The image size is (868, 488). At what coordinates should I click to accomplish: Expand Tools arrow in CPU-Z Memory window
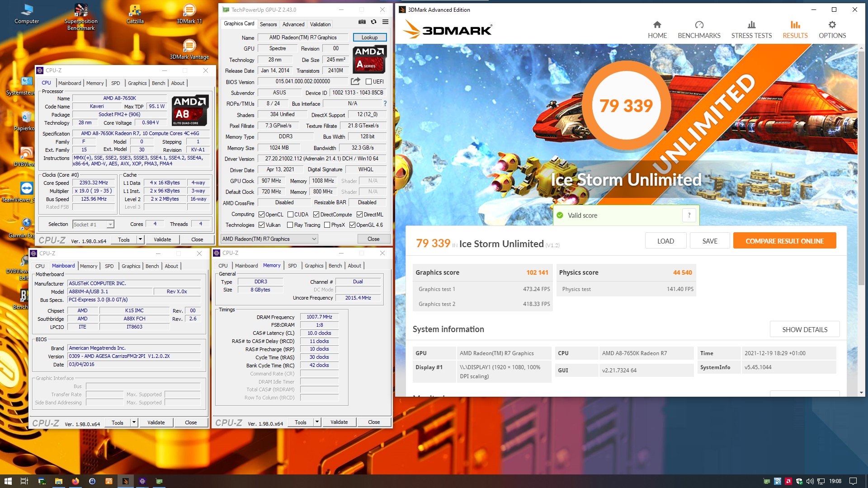pyautogui.click(x=317, y=422)
